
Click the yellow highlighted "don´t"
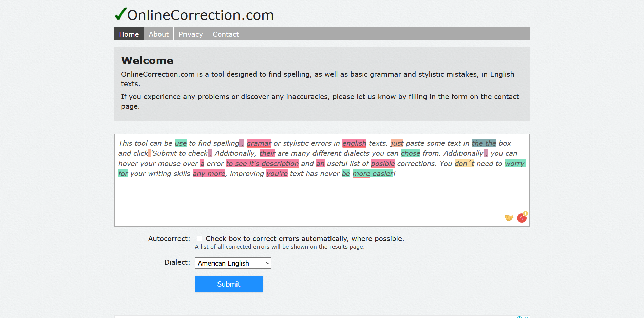click(464, 164)
